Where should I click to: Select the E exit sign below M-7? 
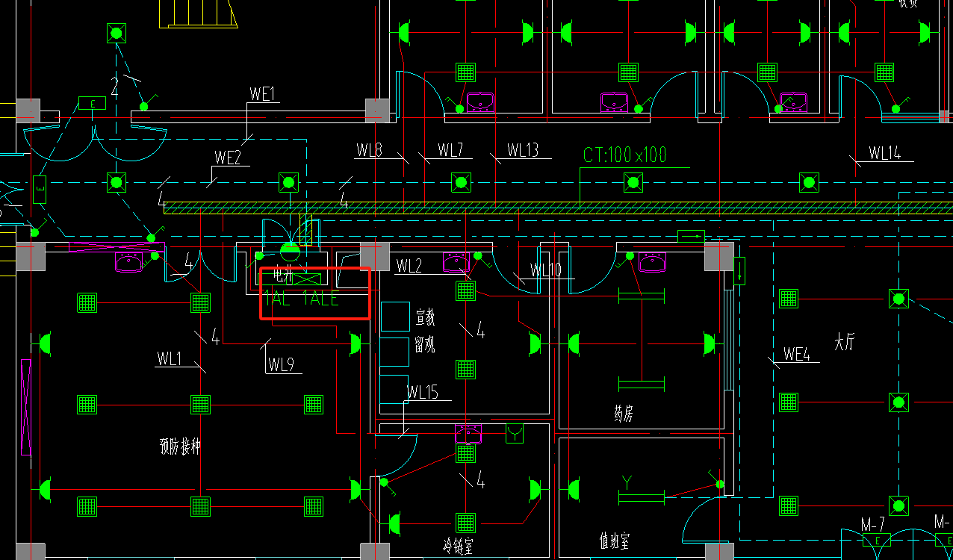click(877, 541)
